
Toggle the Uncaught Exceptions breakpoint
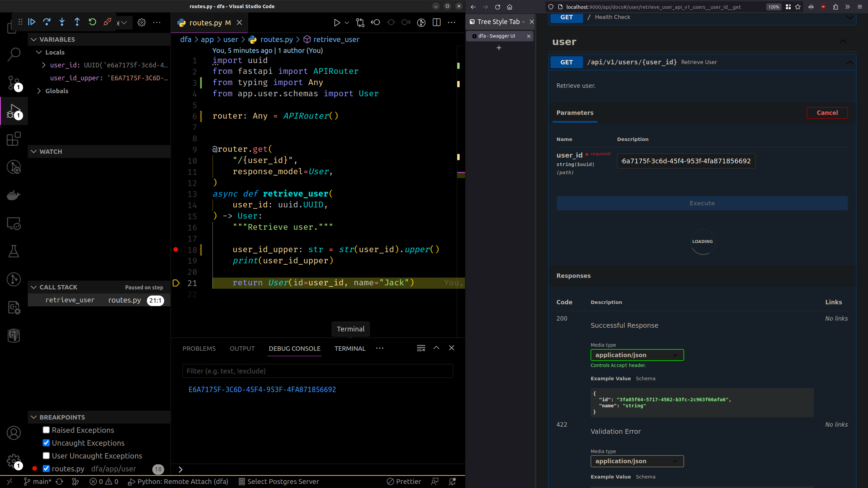point(46,443)
